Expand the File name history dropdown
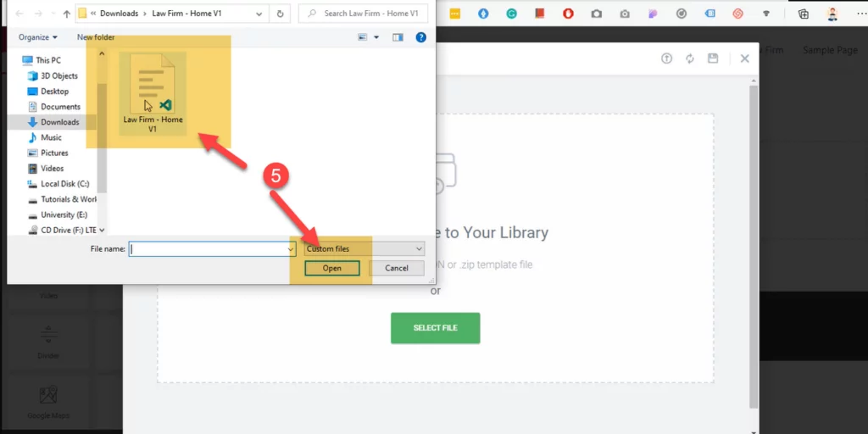868x434 pixels. [x=292, y=249]
